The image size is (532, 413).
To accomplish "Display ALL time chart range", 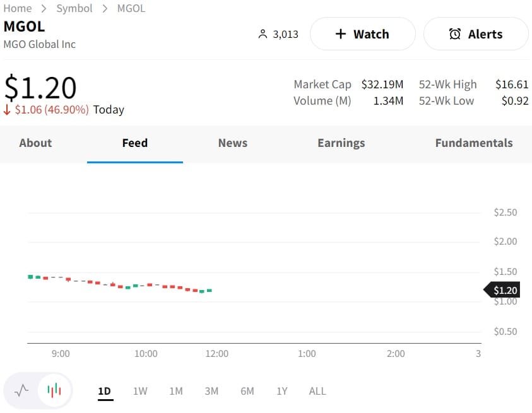I will (317, 391).
